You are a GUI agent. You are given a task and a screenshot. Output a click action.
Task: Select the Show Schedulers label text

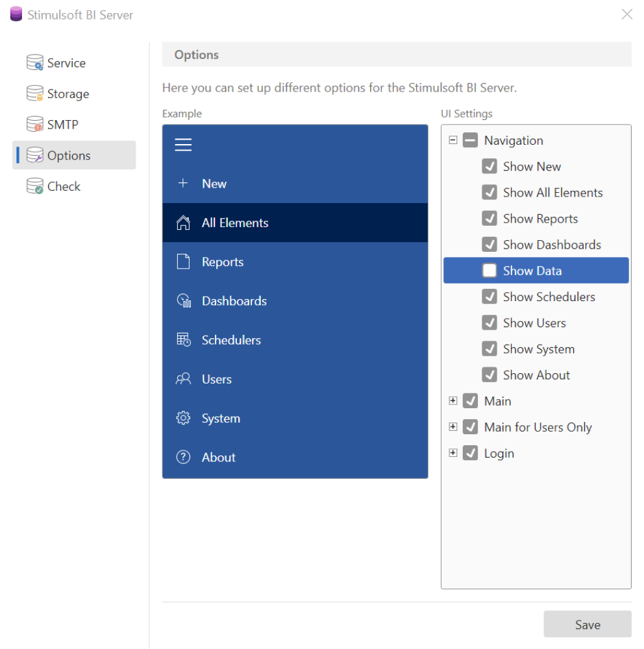coord(549,297)
